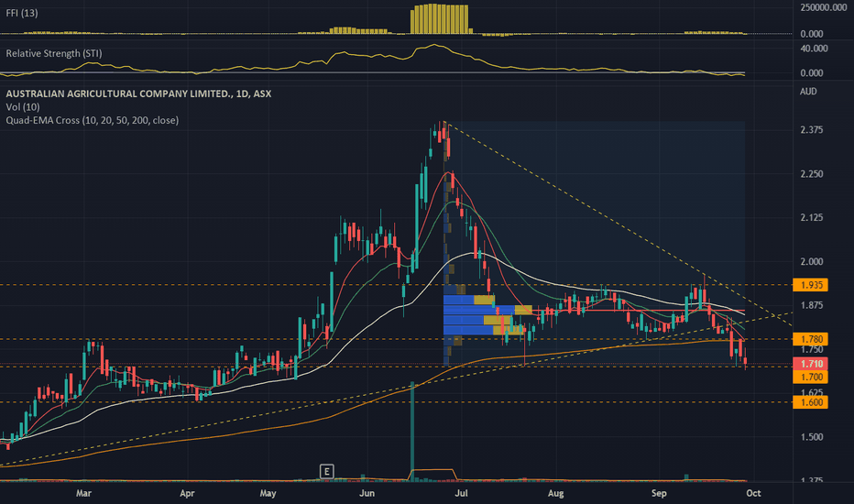Click the 2.125 value on the price scale

[x=812, y=217]
